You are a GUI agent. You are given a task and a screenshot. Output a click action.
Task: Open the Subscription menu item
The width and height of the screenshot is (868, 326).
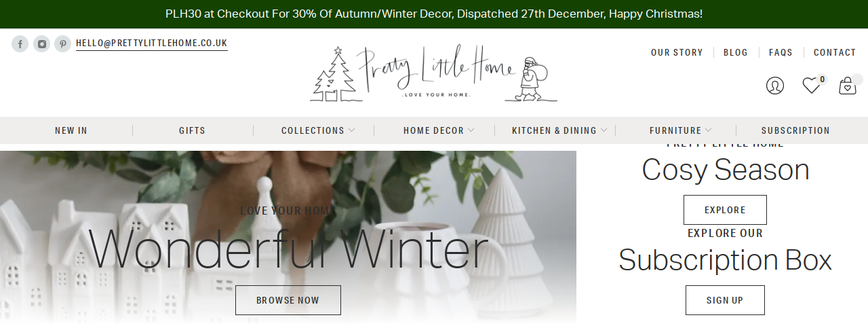[795, 130]
